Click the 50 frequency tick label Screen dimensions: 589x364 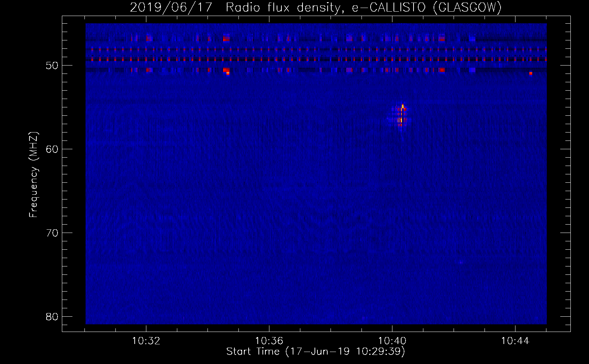click(52, 66)
